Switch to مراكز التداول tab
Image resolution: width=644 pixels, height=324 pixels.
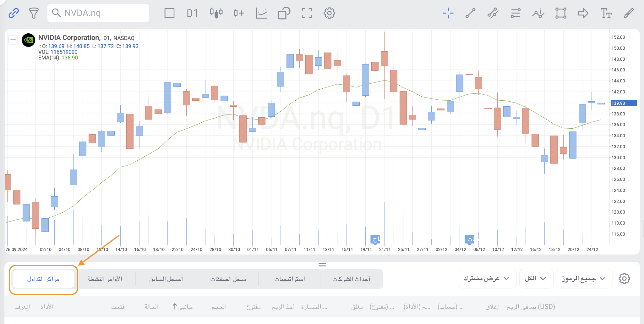point(43,279)
